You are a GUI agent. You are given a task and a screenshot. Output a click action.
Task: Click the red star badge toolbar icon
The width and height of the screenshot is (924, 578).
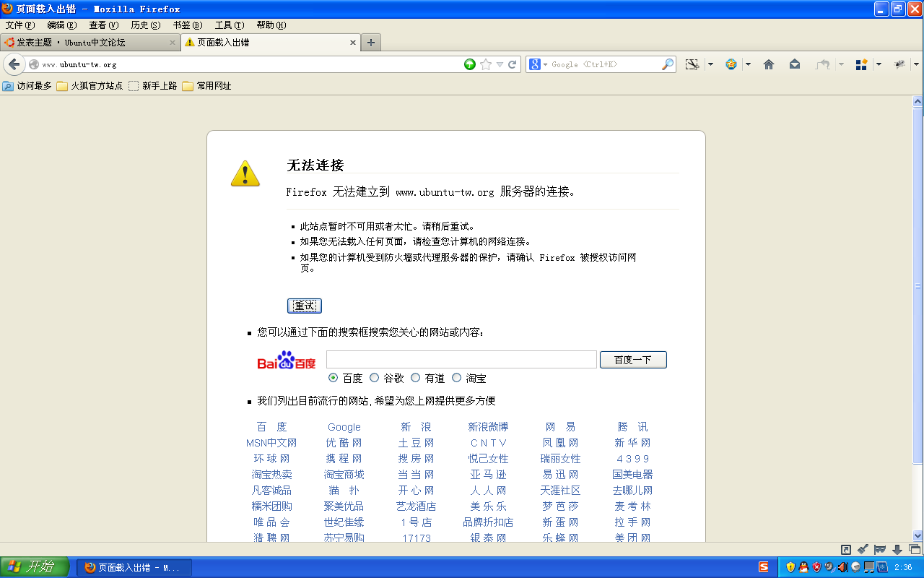[x=731, y=64]
